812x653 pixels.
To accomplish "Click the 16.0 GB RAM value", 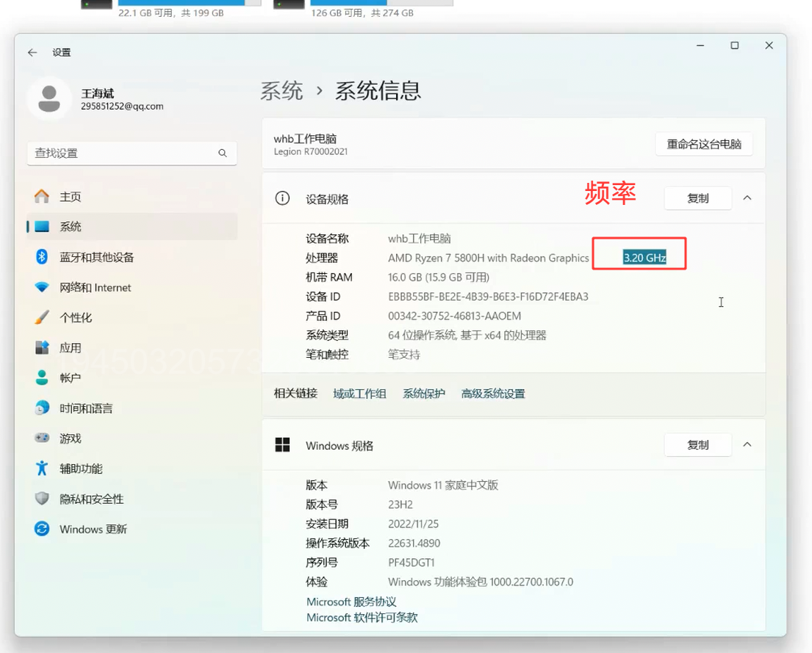I will (439, 277).
